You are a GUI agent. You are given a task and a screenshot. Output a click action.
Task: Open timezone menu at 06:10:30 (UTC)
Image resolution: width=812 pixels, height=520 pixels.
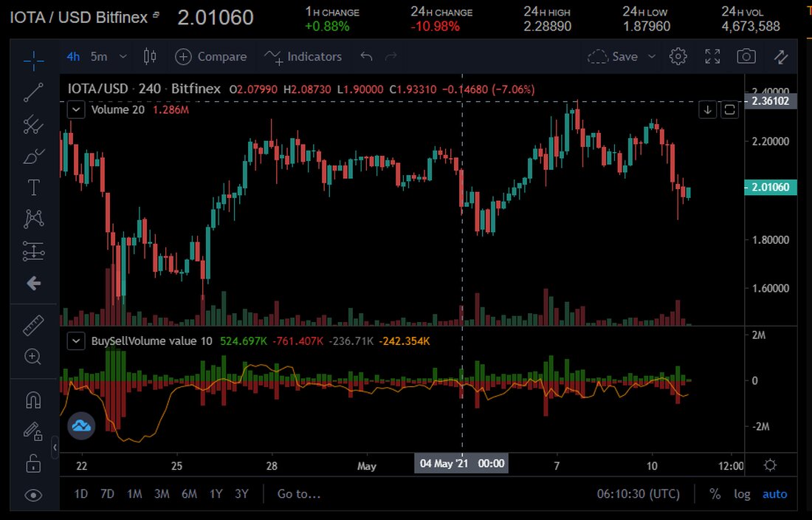[x=638, y=494]
